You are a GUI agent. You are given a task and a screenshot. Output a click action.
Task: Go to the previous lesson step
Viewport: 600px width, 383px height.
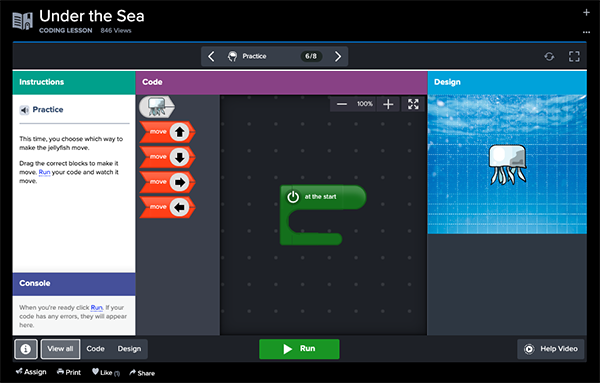[x=211, y=57]
